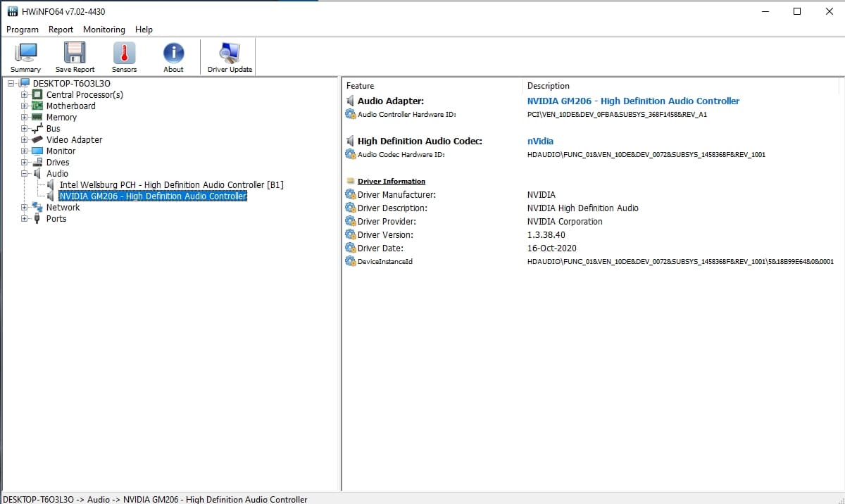The image size is (845, 504).
Task: Select the Video Adapter tree label
Action: pyautogui.click(x=74, y=139)
